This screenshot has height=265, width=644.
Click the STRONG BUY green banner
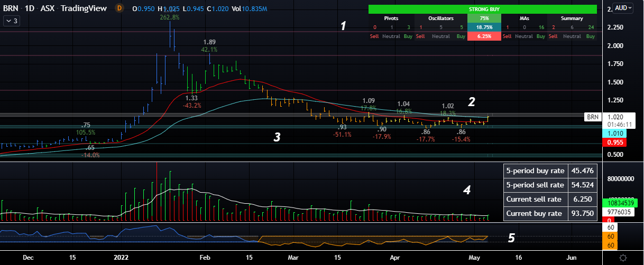tap(484, 10)
